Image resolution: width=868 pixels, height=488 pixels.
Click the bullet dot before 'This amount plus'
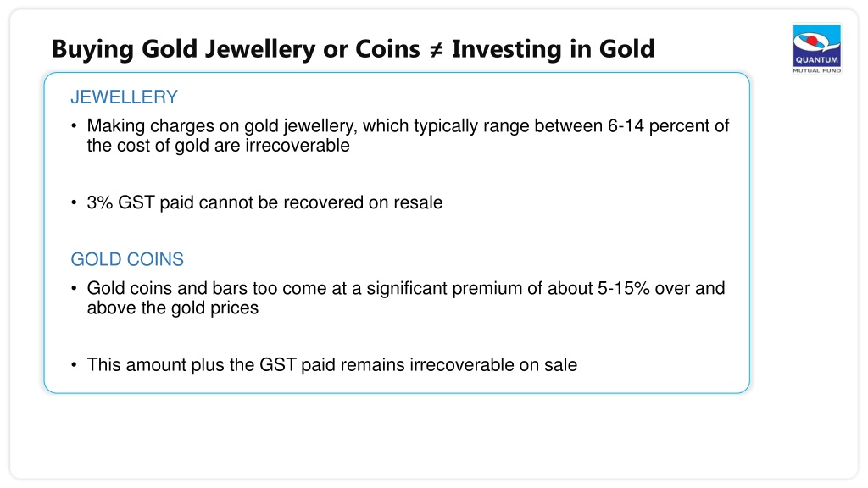click(75, 365)
